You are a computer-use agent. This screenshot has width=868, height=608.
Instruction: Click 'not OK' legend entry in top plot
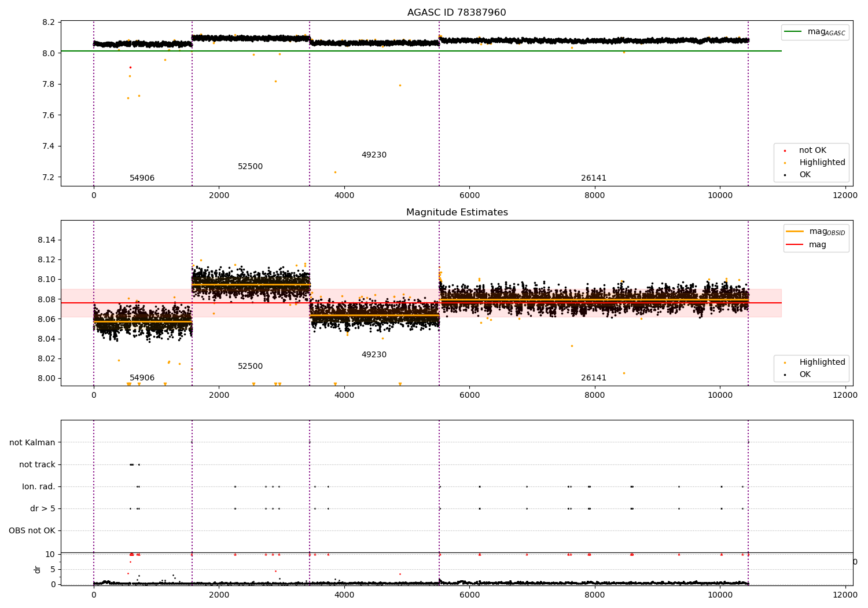pyautogui.click(x=812, y=151)
